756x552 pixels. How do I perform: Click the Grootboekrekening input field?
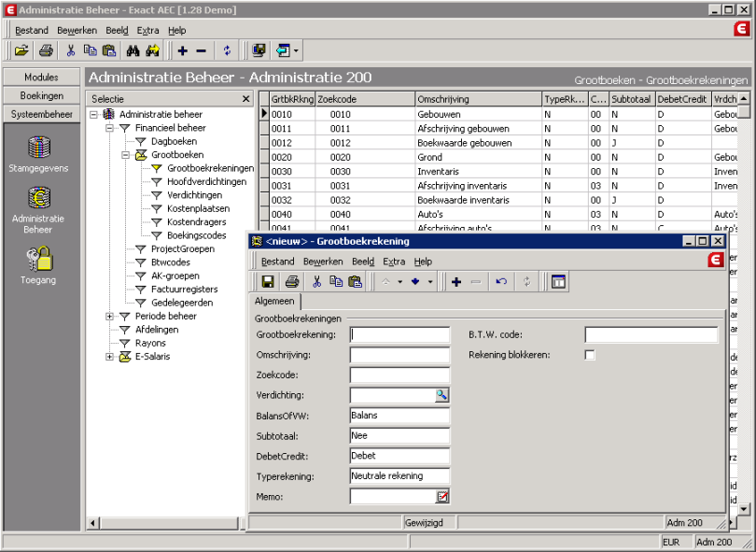pyautogui.click(x=399, y=335)
